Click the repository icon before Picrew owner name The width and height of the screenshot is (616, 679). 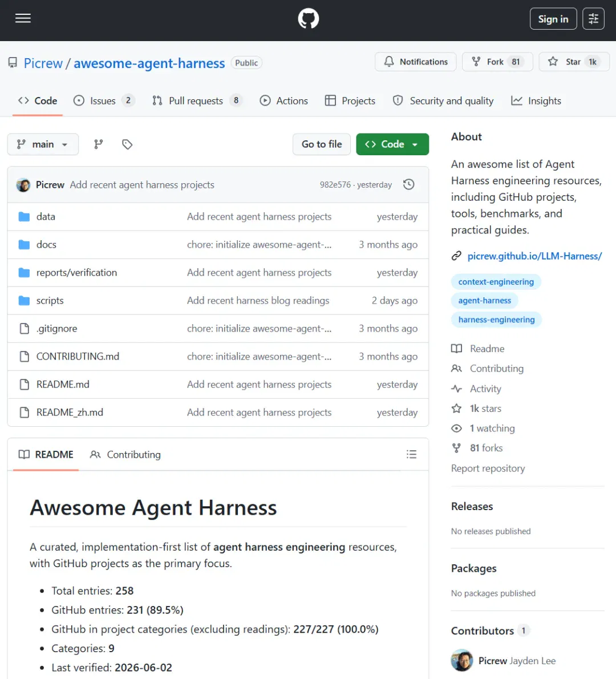coord(13,63)
